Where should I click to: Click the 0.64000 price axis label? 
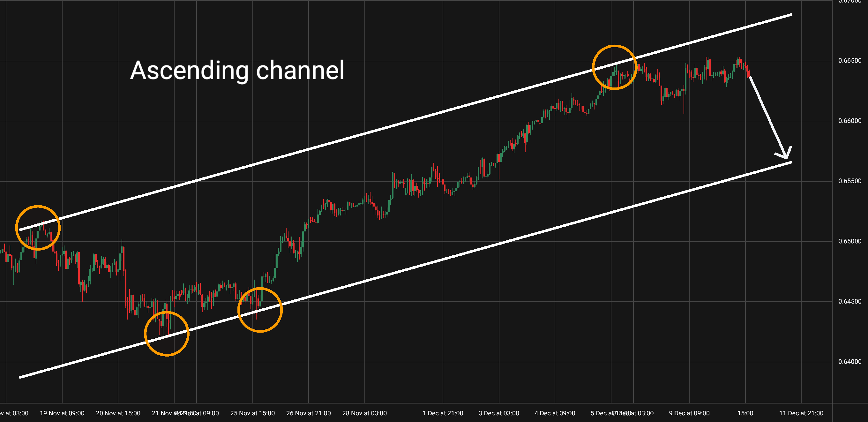849,362
